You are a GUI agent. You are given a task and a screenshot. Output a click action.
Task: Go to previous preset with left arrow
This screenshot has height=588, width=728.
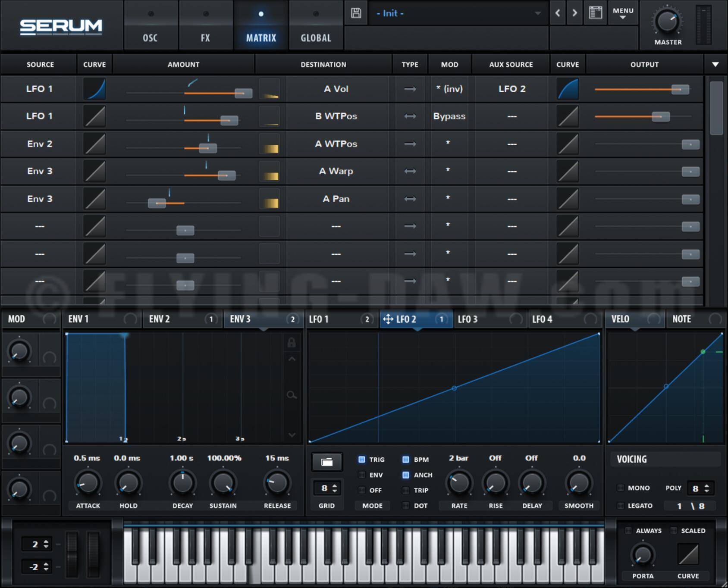(558, 13)
